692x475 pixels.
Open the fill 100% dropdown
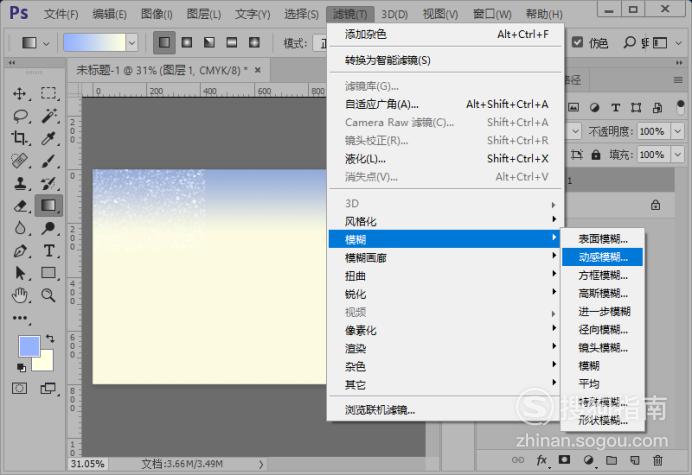coord(677,155)
